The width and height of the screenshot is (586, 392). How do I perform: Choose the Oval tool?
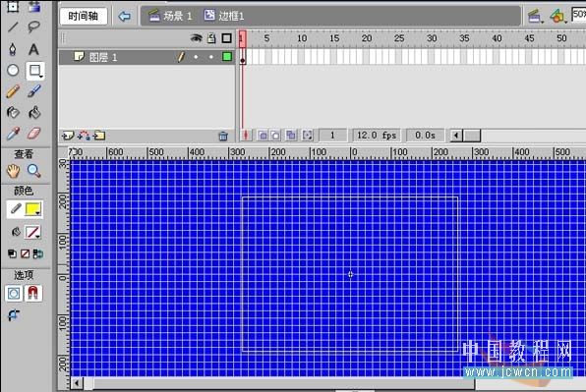tap(13, 70)
